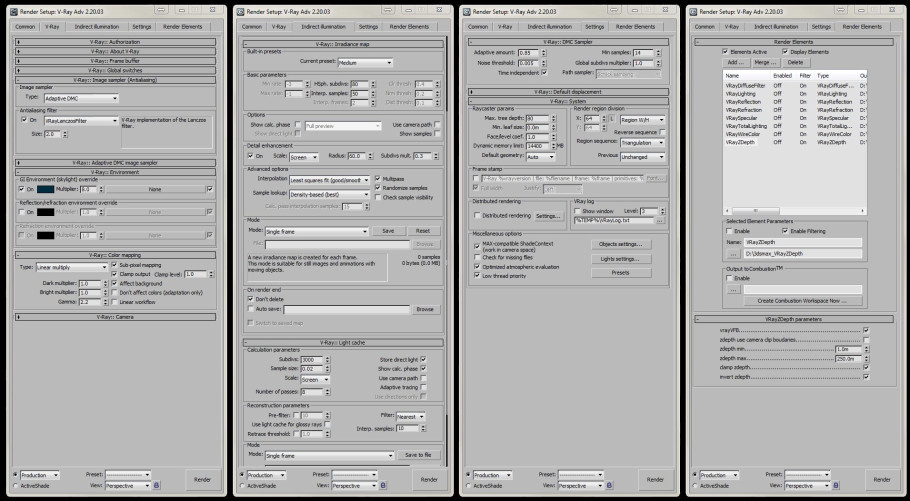Adjust the HSph. subdivs spinner
The height and width of the screenshot is (501, 910).
(x=373, y=85)
